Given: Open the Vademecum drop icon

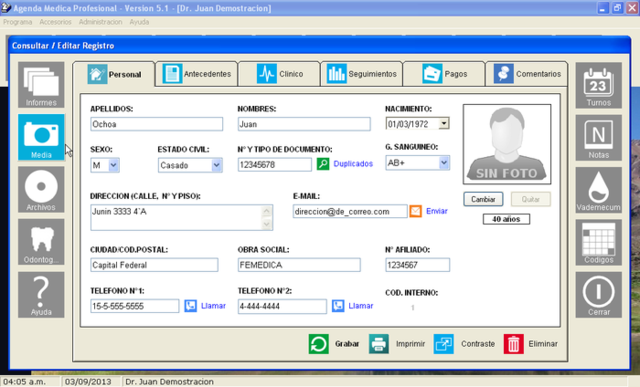Looking at the screenshot, I should coord(598,190).
